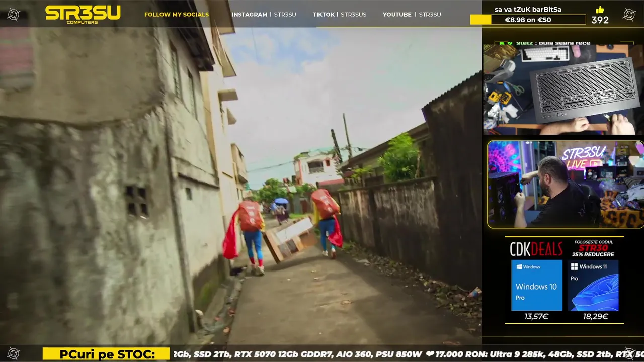Image resolution: width=644 pixels, height=362 pixels.
Task: Click the INSTAGRAM STR3SU handle
Action: (x=264, y=14)
